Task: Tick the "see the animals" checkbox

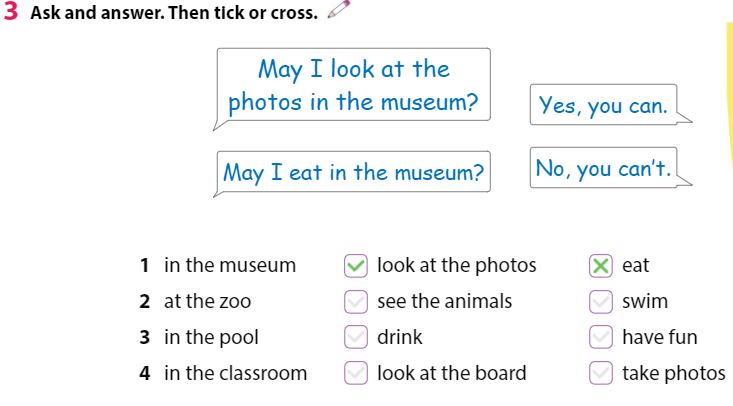Action: point(355,302)
